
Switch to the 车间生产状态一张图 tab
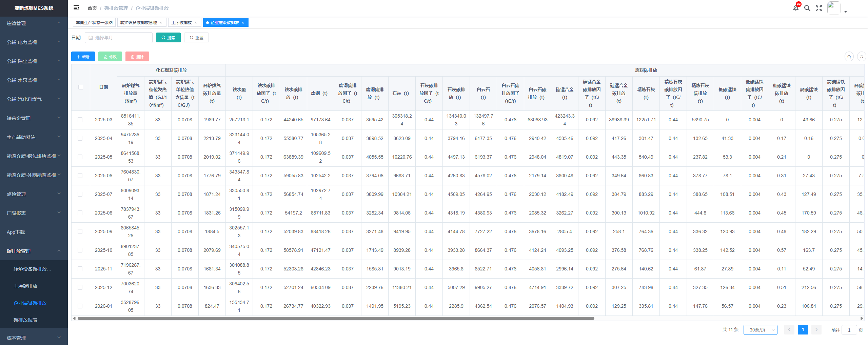coord(94,23)
